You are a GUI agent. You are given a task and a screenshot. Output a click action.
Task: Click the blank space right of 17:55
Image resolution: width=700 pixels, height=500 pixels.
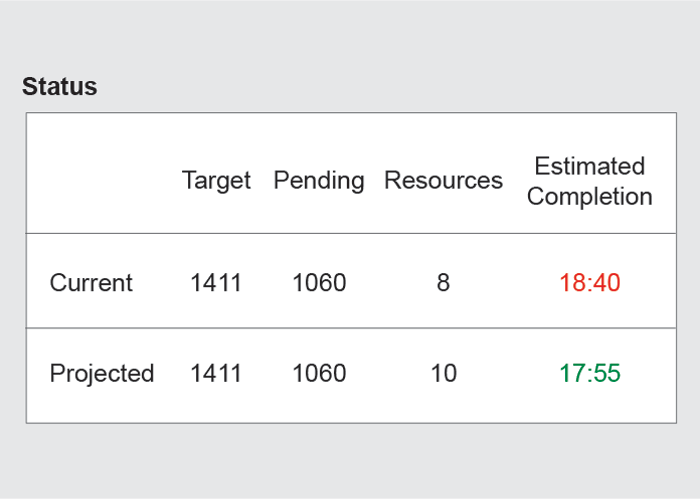[x=648, y=373]
